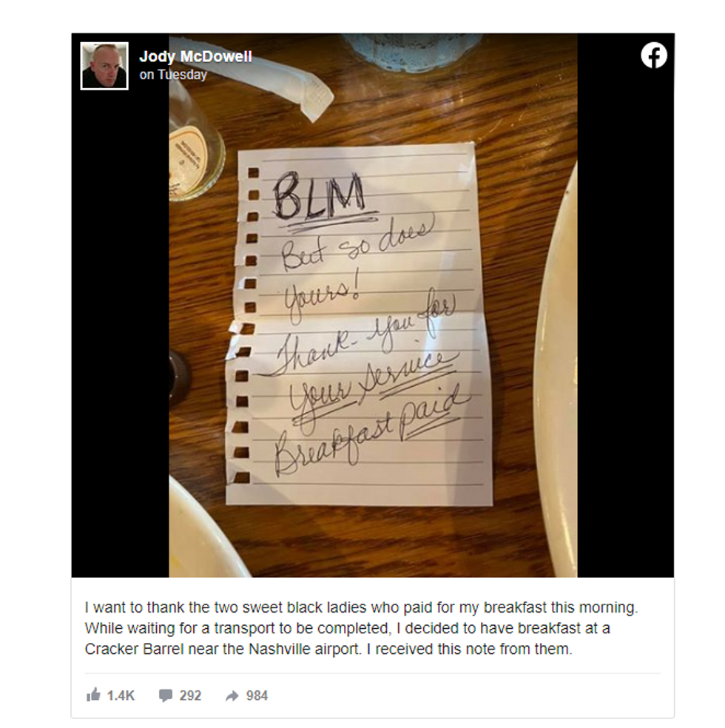725x728 pixels.
Task: Open the 292 comments count
Action: tap(190, 695)
